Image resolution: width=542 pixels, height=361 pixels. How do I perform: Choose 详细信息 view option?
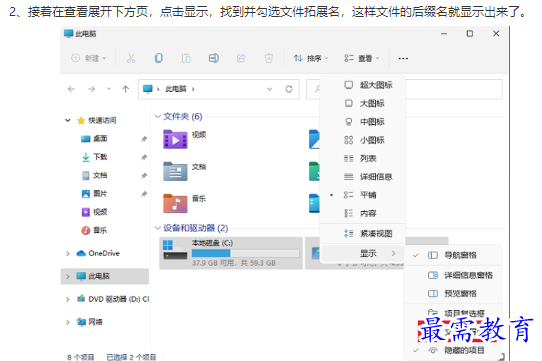(363, 177)
